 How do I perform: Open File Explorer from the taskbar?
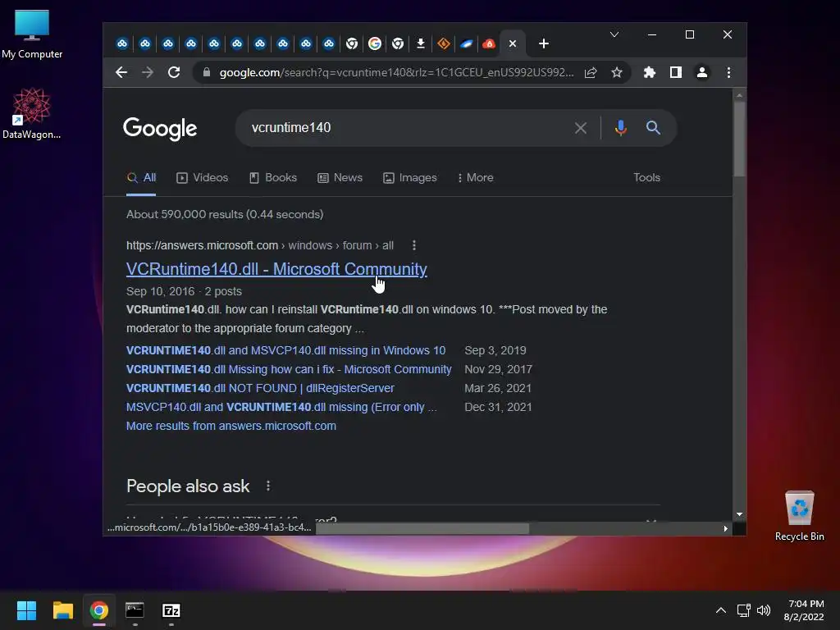coord(62,610)
